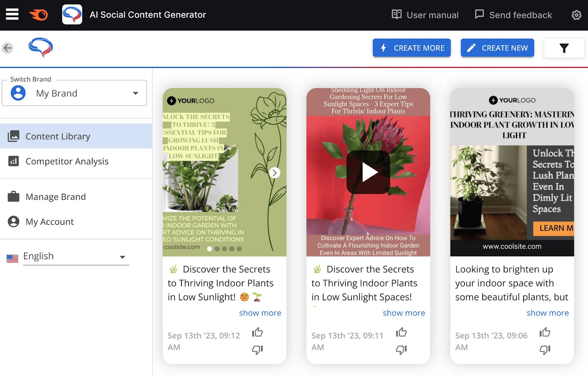
Task: Open Manage Brand section
Action: tap(55, 196)
